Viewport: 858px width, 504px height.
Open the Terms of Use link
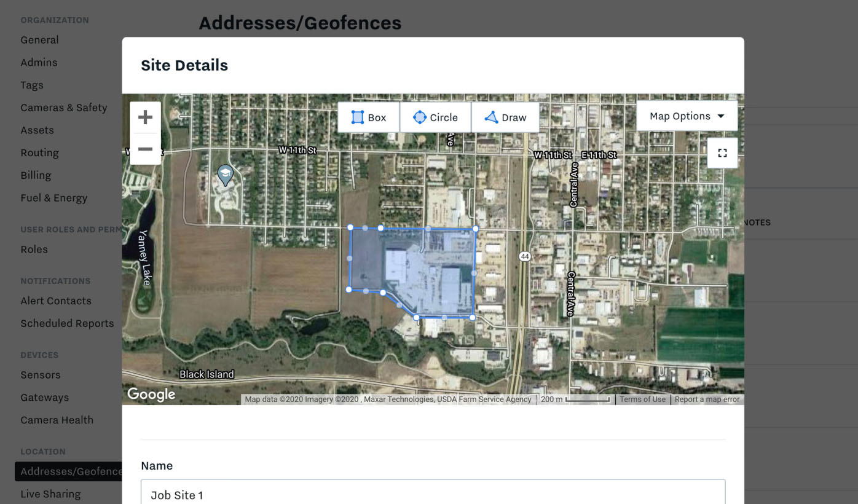point(642,400)
